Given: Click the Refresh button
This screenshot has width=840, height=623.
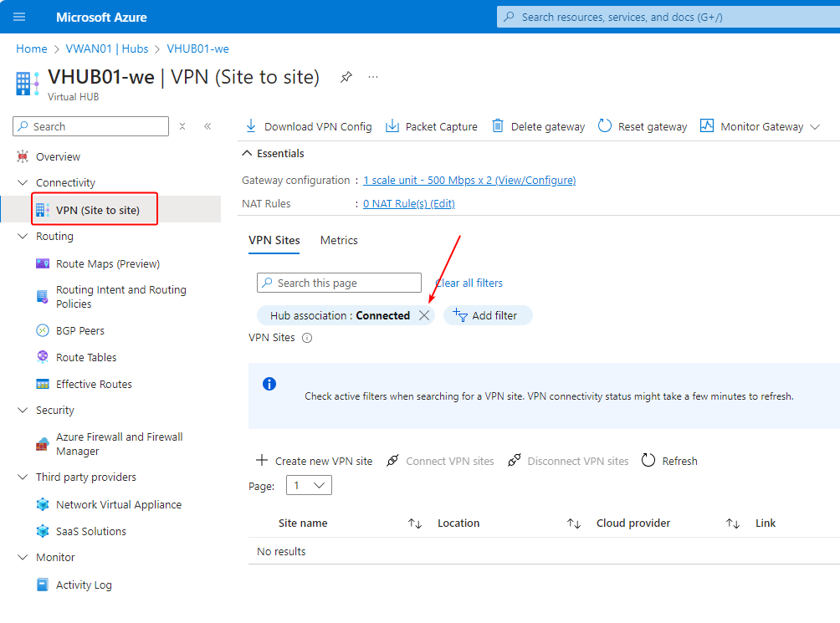Looking at the screenshot, I should (x=669, y=461).
